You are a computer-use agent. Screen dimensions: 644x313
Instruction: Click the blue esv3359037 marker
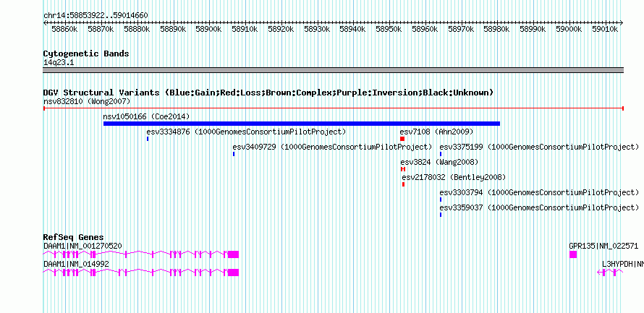pyautogui.click(x=441, y=215)
